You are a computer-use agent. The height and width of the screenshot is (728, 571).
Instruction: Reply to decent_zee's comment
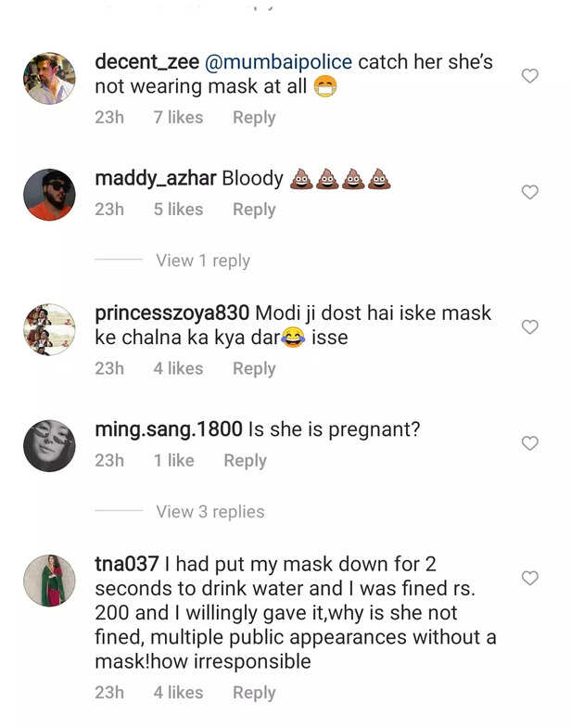[x=254, y=118]
